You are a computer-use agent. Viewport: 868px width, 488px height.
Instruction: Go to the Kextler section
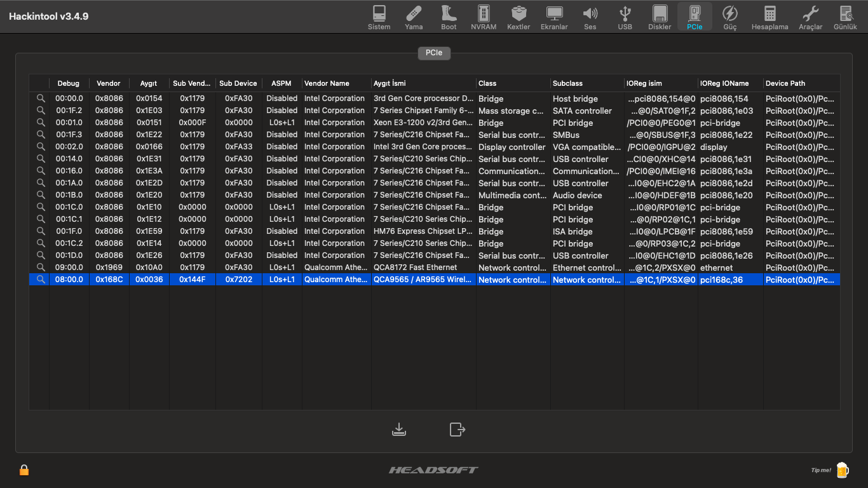519,17
